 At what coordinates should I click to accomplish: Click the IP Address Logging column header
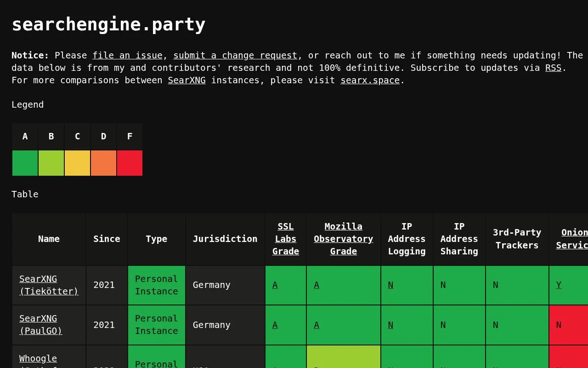407,239
